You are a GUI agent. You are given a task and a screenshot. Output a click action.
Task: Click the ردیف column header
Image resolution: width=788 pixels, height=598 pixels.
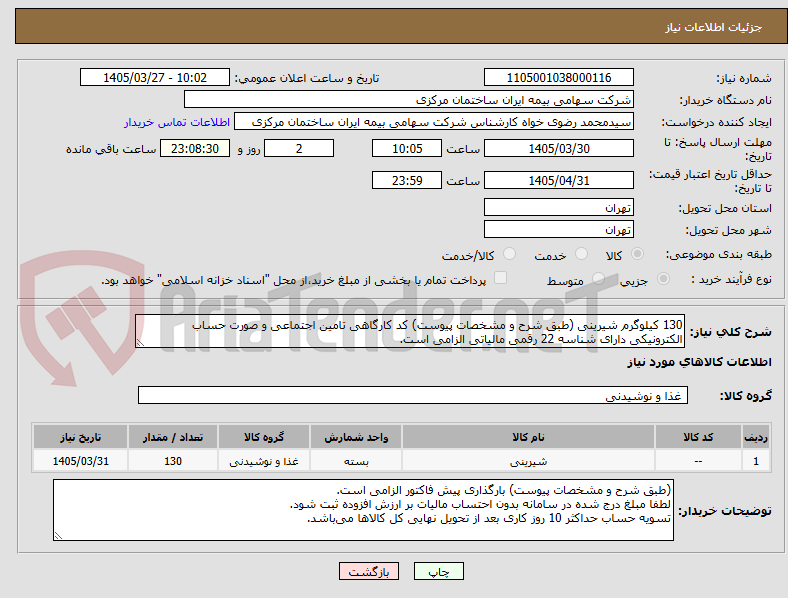756,437
